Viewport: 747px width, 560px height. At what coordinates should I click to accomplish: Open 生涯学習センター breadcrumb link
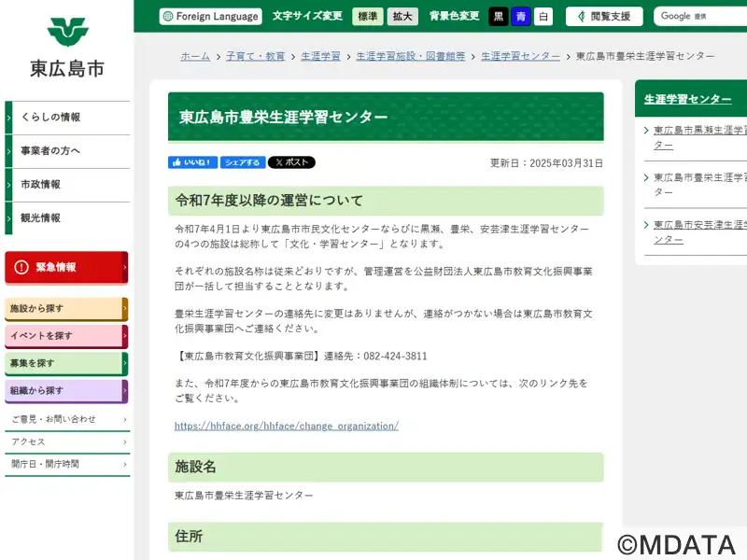click(x=520, y=56)
